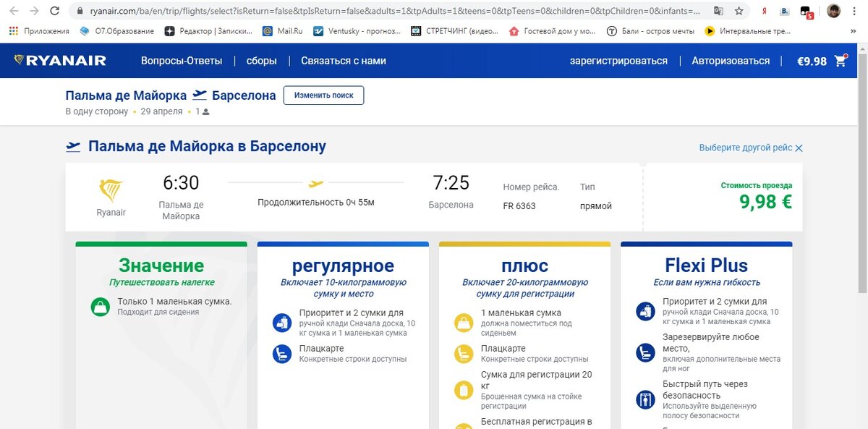The image size is (868, 429).
Task: Click the X beside Выберите другой рейс
Action: (799, 148)
